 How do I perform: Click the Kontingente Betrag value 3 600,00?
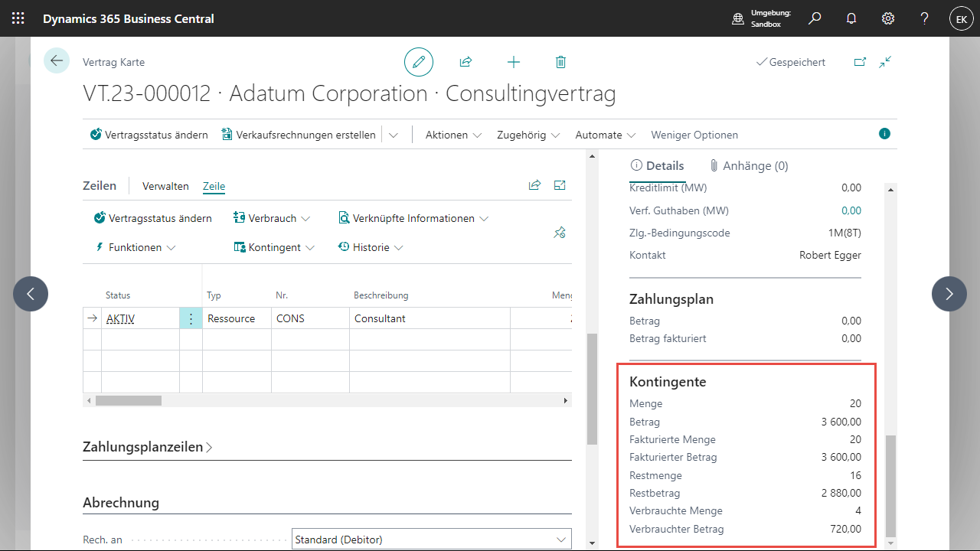point(841,422)
